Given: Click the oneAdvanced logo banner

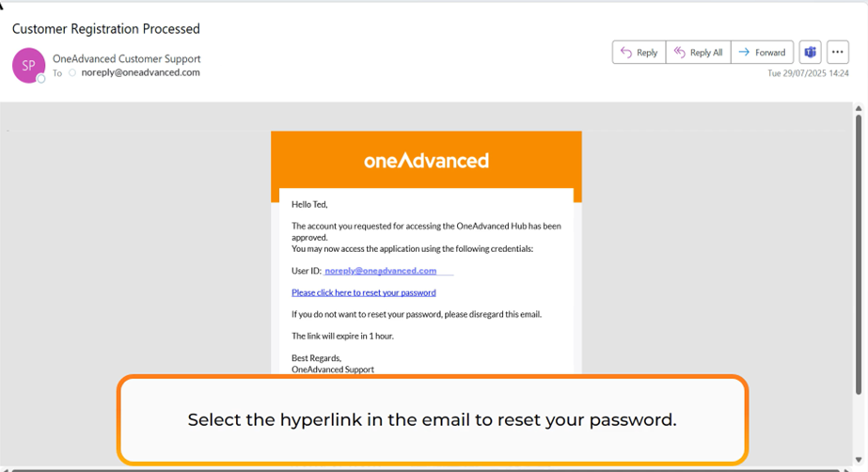Looking at the screenshot, I should (426, 160).
